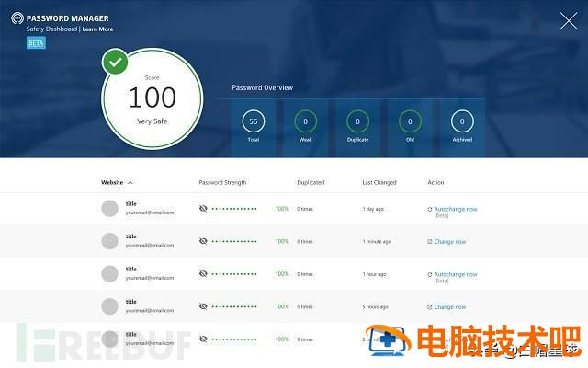Click the Password Overview heading
Image resolution: width=588 pixels, height=368 pixels.
pos(263,87)
